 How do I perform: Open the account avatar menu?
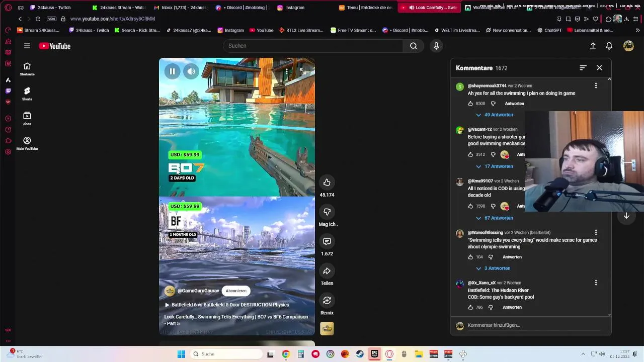click(x=628, y=46)
